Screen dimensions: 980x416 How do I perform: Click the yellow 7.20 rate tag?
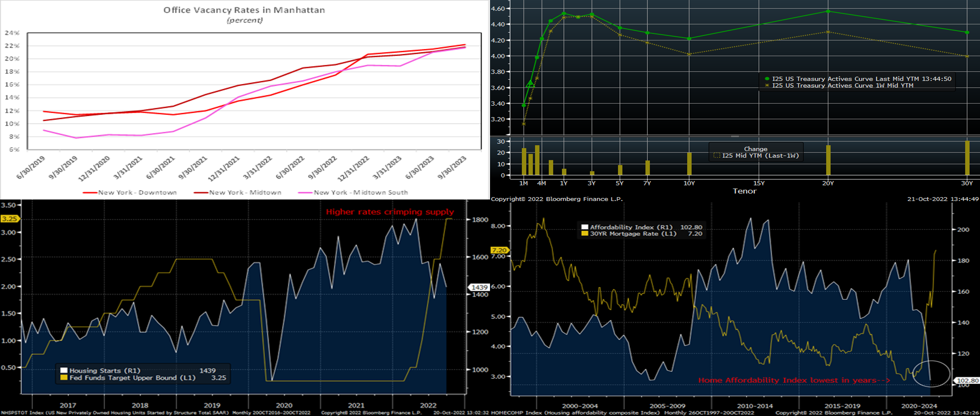499,250
